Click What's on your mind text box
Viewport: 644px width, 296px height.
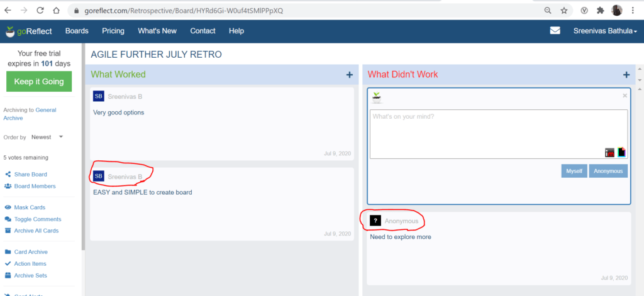[x=499, y=134]
